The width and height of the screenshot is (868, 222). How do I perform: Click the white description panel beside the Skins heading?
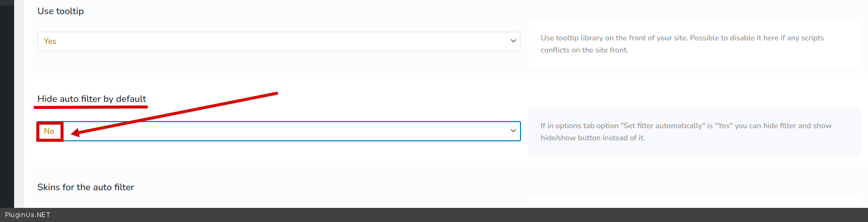pyautogui.click(x=695, y=201)
